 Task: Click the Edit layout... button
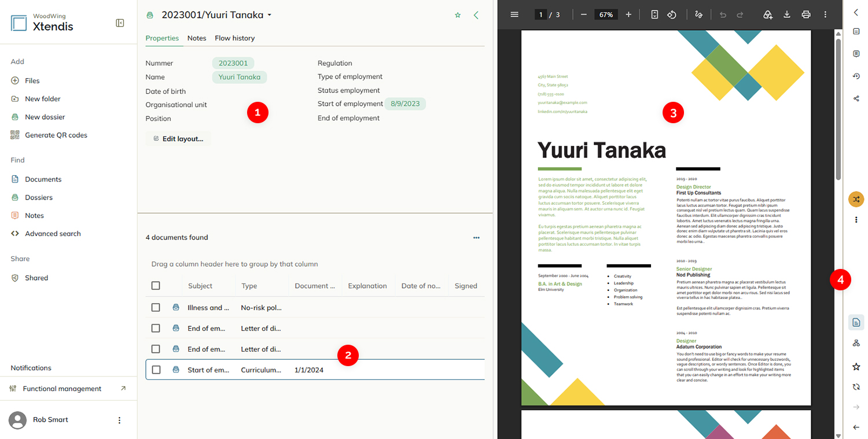pyautogui.click(x=178, y=139)
